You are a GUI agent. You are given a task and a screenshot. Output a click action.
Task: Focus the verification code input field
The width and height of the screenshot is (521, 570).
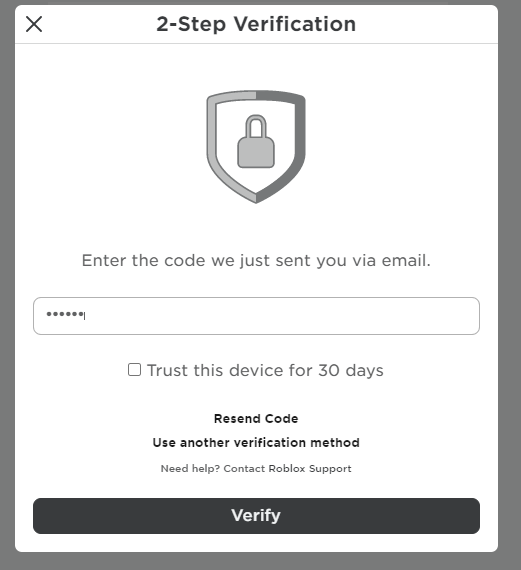pyautogui.click(x=256, y=316)
